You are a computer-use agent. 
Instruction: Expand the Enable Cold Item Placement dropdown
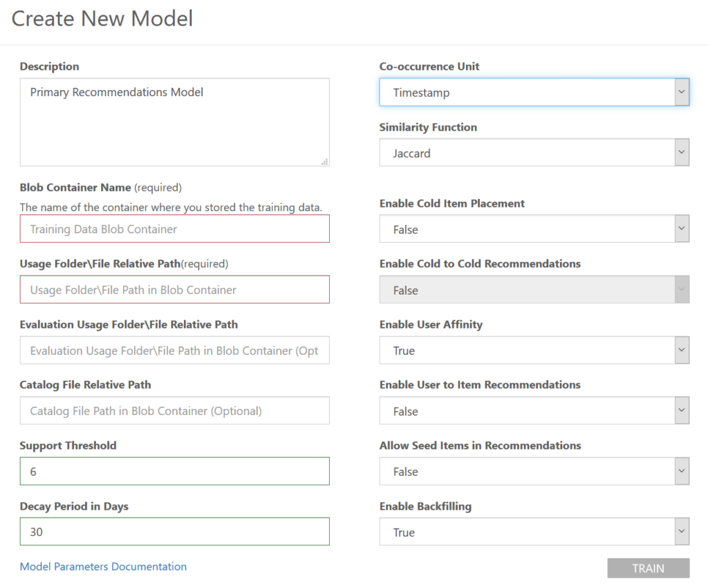click(532, 228)
